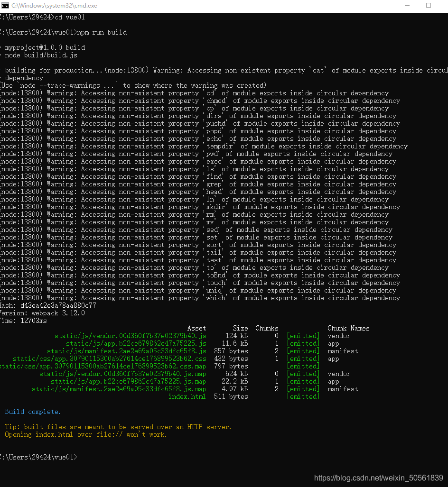Click the final C:\Users\29424\vue01> prompt
The image size is (448, 487).
point(38,457)
